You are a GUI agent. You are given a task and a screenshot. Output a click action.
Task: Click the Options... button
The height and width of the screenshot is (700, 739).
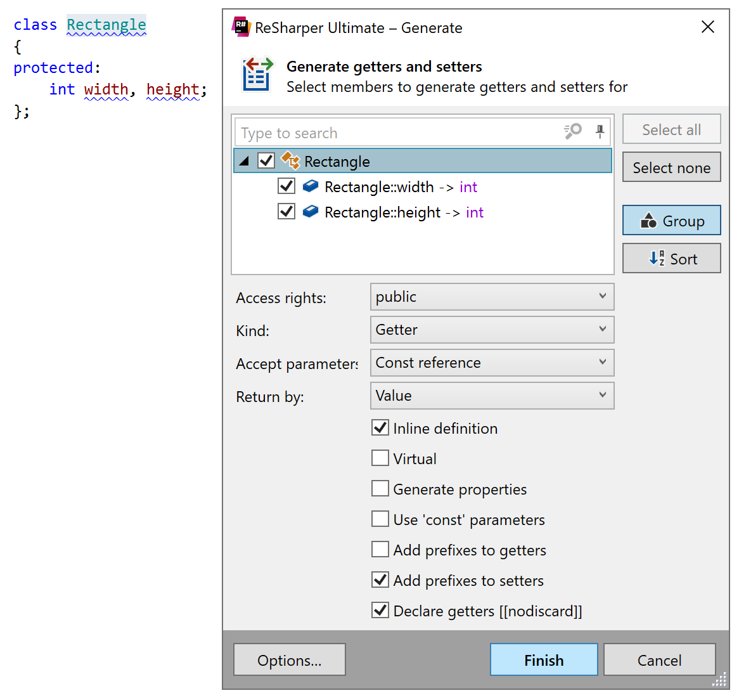click(289, 659)
